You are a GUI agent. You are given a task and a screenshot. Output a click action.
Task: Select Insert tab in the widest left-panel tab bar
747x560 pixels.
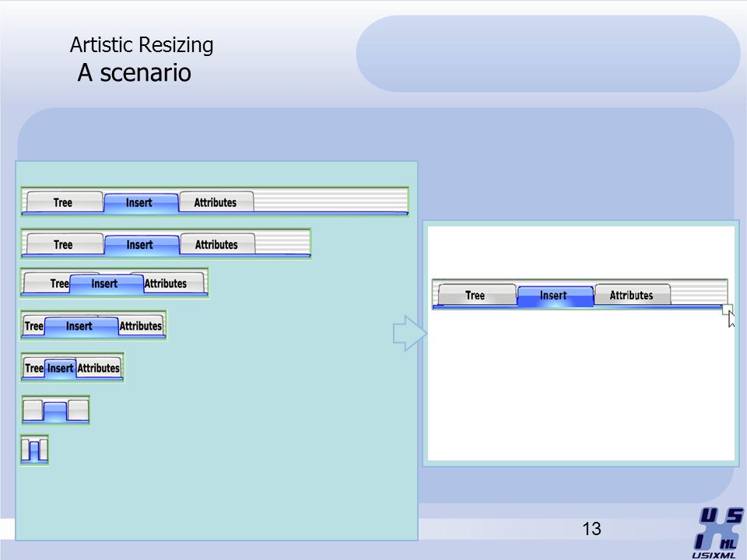click(141, 203)
